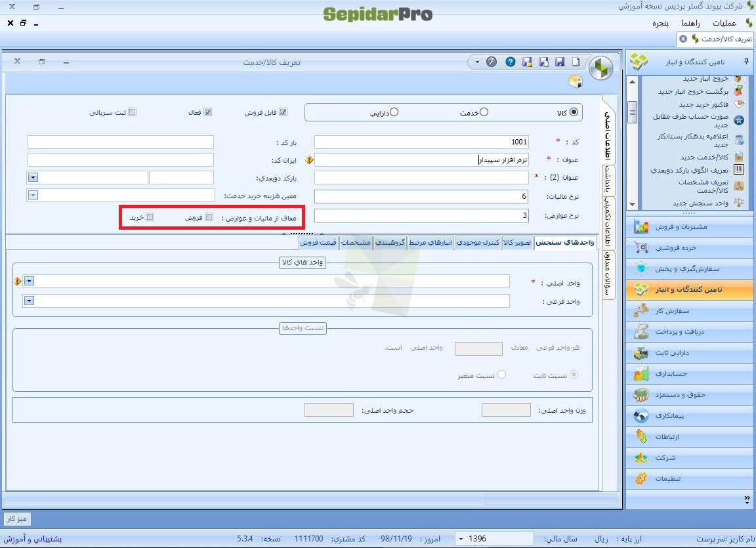
Task: Open the شرکت module
Action: pyautogui.click(x=690, y=457)
